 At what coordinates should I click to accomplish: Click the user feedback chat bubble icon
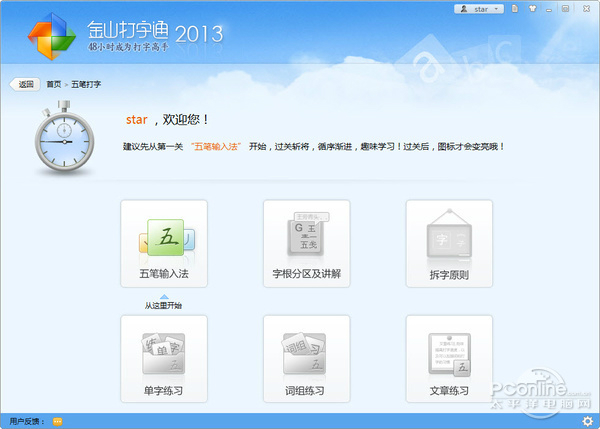(57, 422)
